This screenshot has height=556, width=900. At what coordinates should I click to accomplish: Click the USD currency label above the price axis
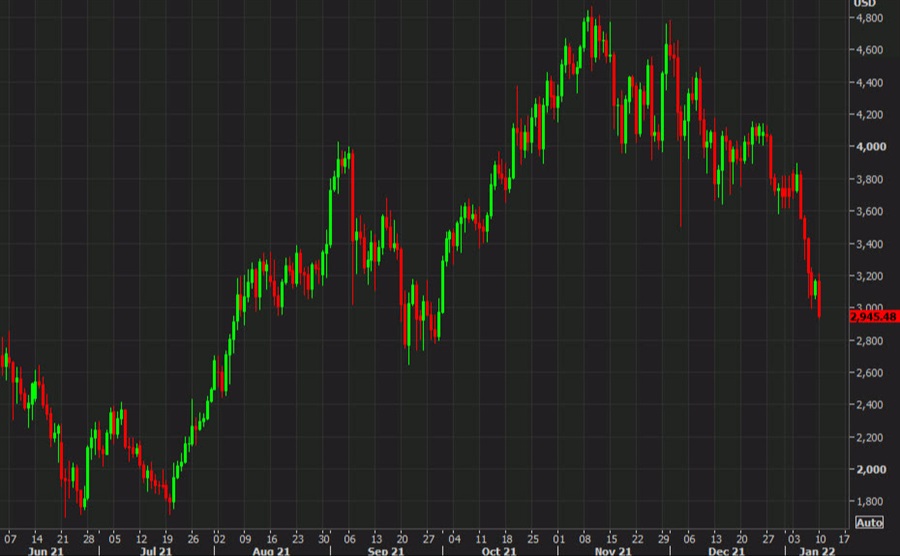pos(864,4)
